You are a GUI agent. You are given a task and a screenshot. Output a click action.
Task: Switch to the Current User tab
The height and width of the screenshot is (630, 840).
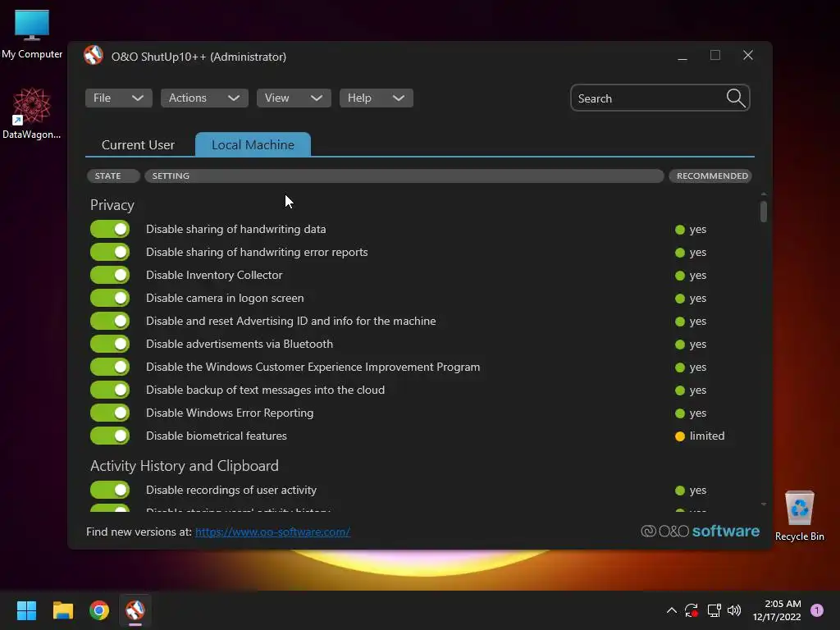coord(138,144)
